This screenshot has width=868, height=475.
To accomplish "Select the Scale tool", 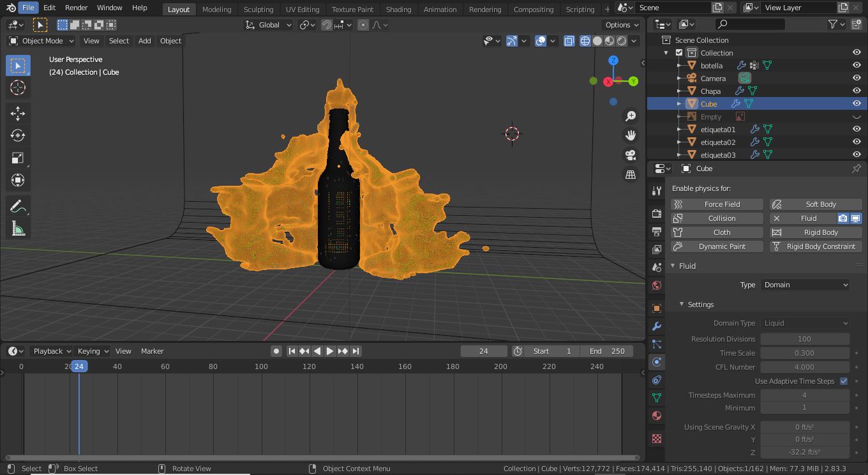I will coord(18,158).
